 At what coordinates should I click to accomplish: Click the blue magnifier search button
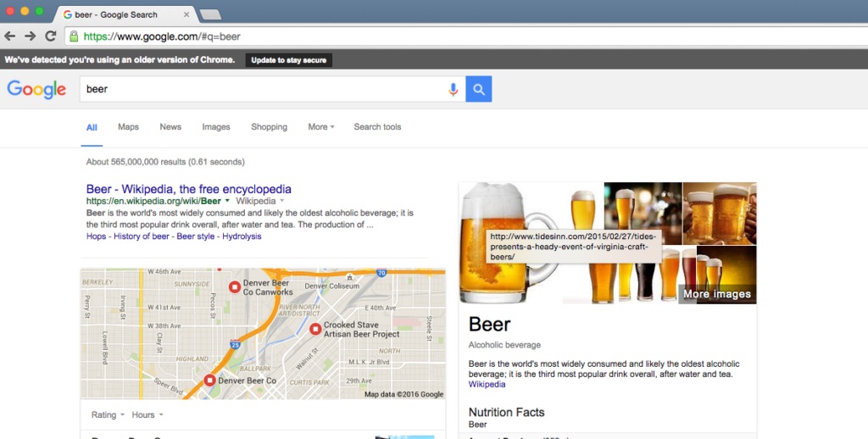[479, 89]
